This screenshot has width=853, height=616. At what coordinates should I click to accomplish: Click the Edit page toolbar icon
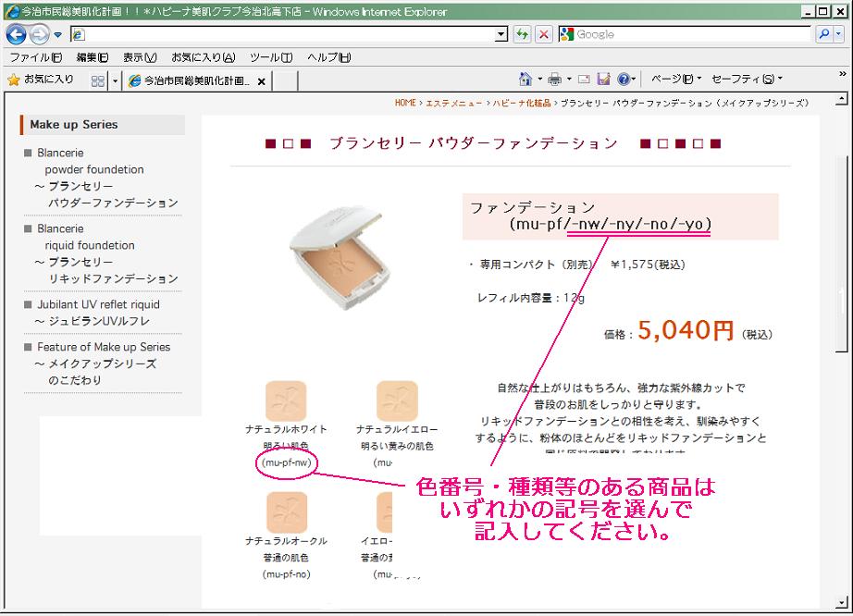(603, 80)
